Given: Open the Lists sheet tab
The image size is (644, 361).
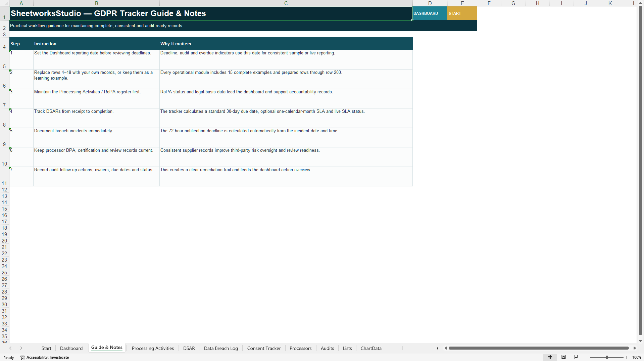Looking at the screenshot, I should [347, 348].
